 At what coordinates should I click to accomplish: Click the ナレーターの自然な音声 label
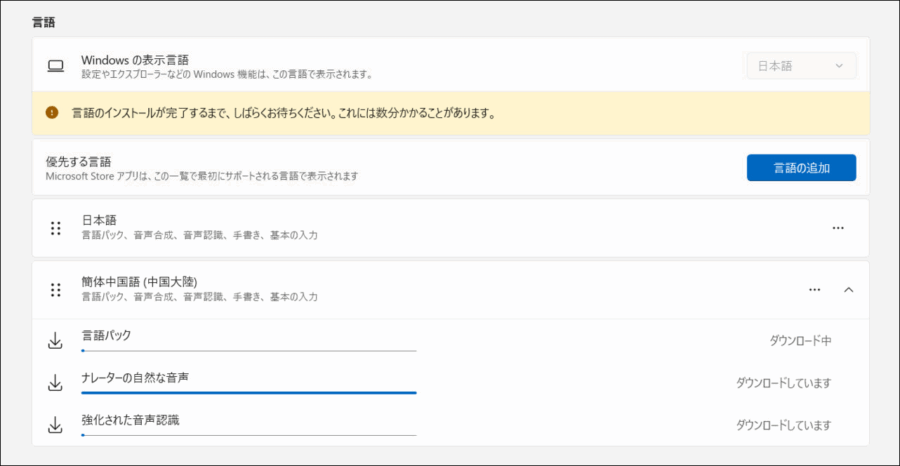tap(135, 378)
